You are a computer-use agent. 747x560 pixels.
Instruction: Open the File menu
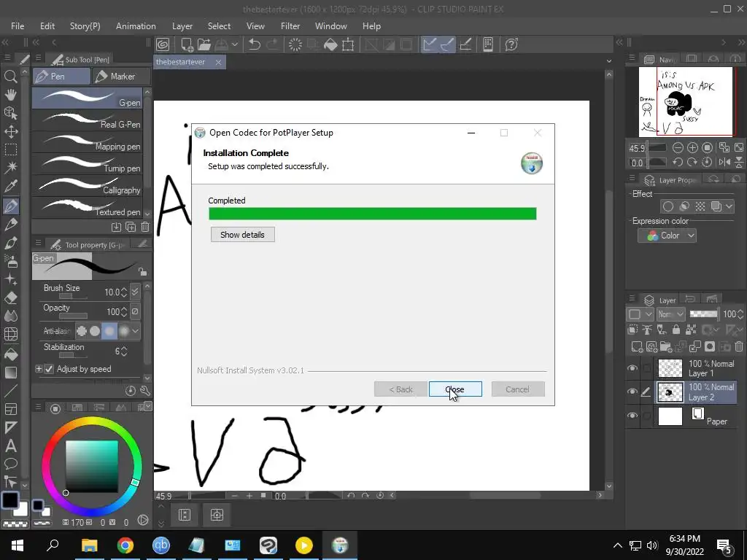[x=18, y=26]
